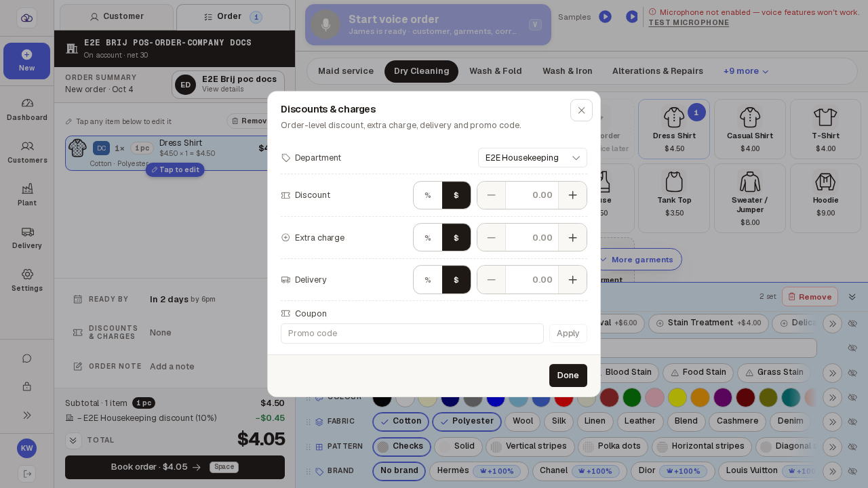Image resolution: width=868 pixels, height=488 pixels.
Task: Expand the +9 more services dropdown
Action: pyautogui.click(x=746, y=71)
